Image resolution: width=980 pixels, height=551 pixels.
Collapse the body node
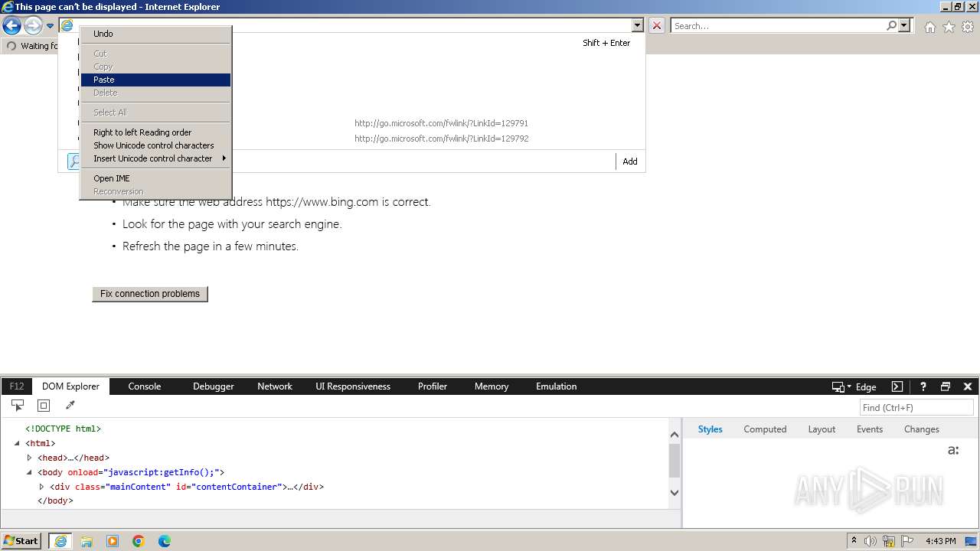pyautogui.click(x=29, y=472)
